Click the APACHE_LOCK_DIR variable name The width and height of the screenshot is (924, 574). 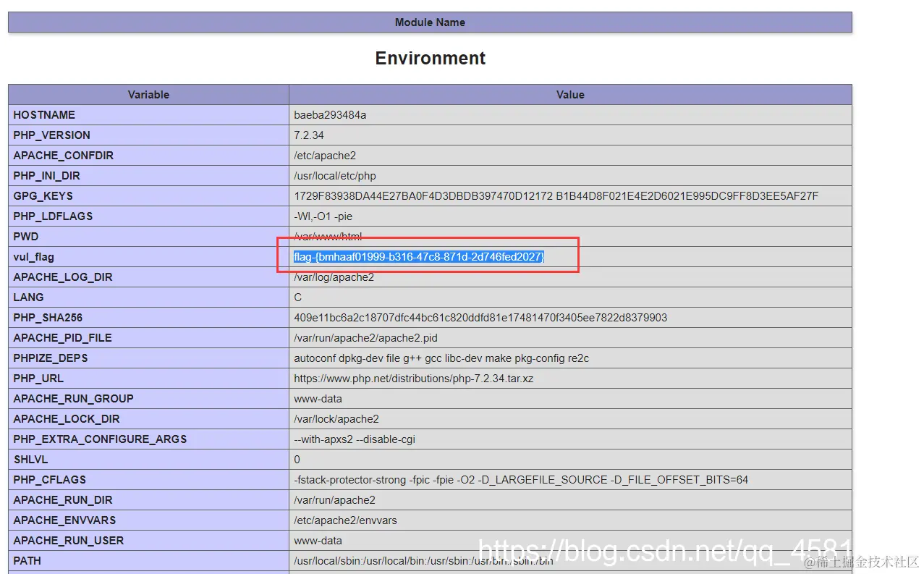click(x=67, y=419)
